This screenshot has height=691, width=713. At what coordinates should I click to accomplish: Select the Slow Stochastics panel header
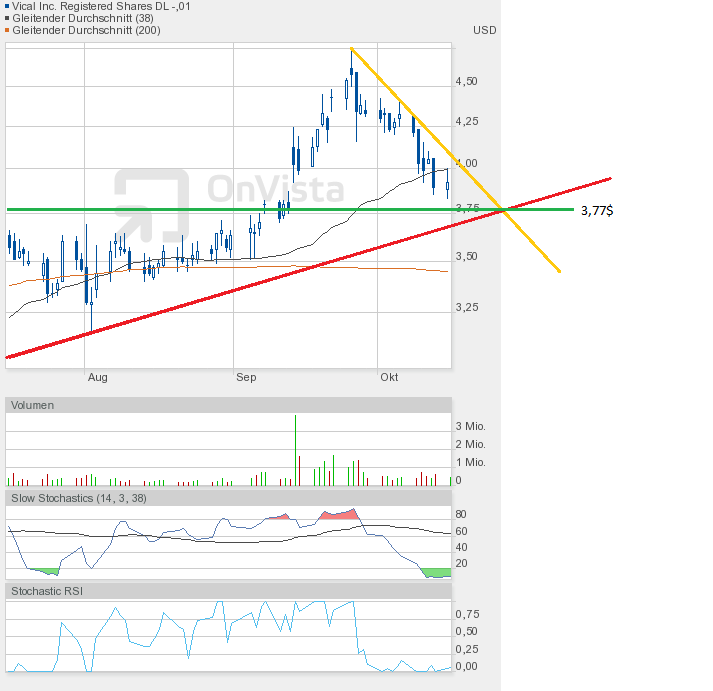click(228, 498)
